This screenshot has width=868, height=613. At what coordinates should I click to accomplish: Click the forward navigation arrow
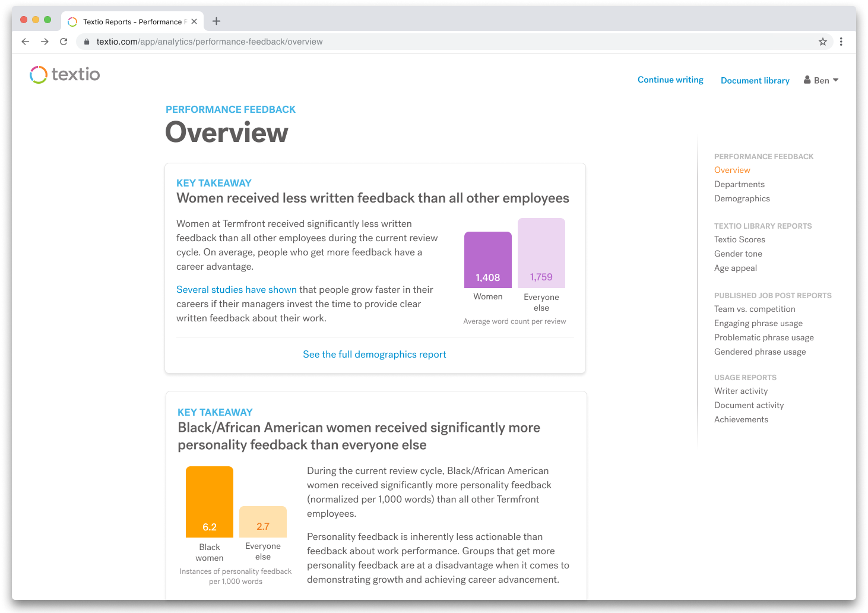(x=45, y=42)
